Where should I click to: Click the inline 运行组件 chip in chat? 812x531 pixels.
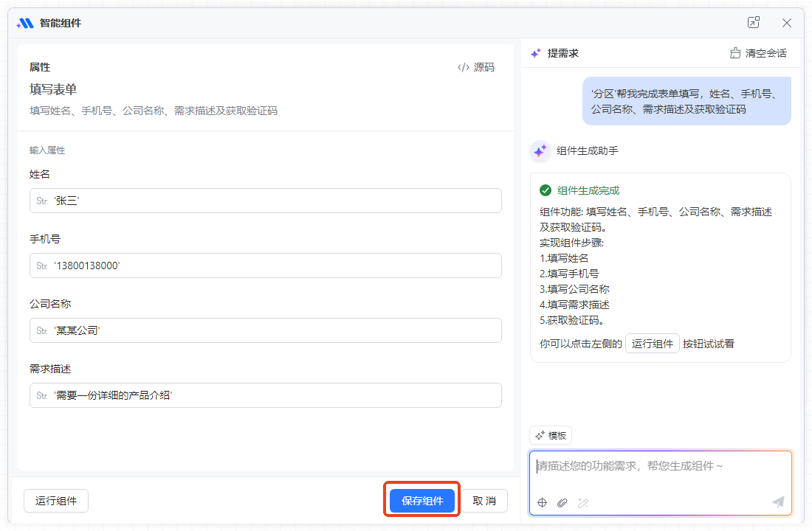tap(652, 344)
